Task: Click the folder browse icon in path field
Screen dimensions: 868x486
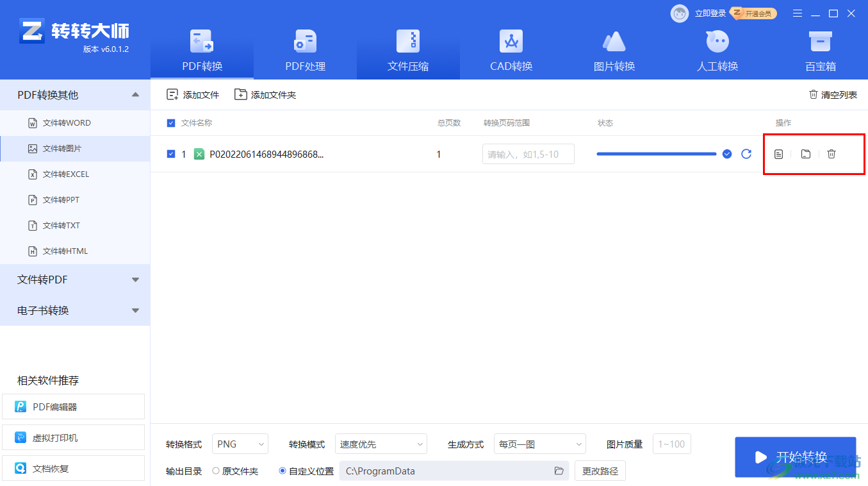Action: coord(559,471)
